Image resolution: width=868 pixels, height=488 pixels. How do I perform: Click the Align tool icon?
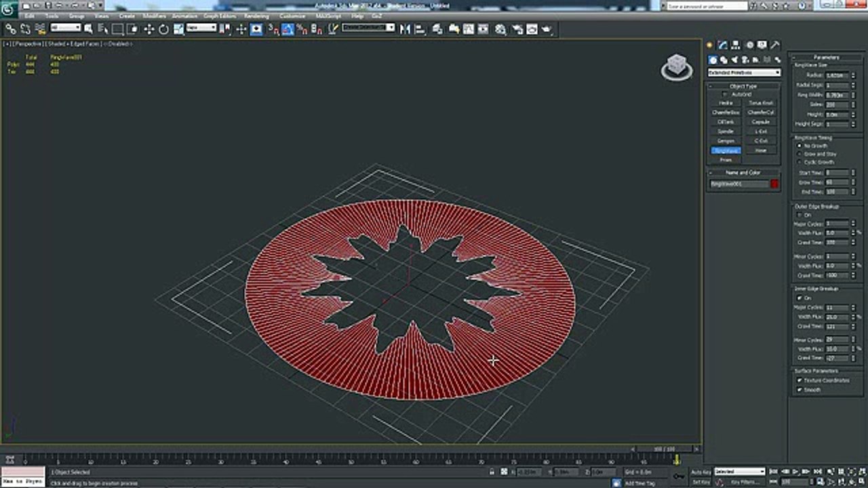(420, 29)
